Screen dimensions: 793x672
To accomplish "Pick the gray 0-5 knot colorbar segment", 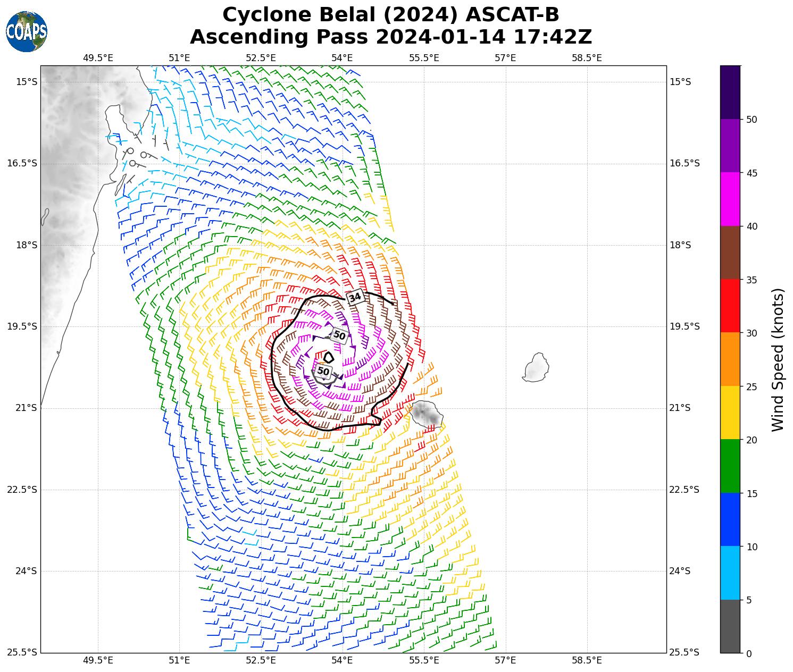I will tap(730, 626).
